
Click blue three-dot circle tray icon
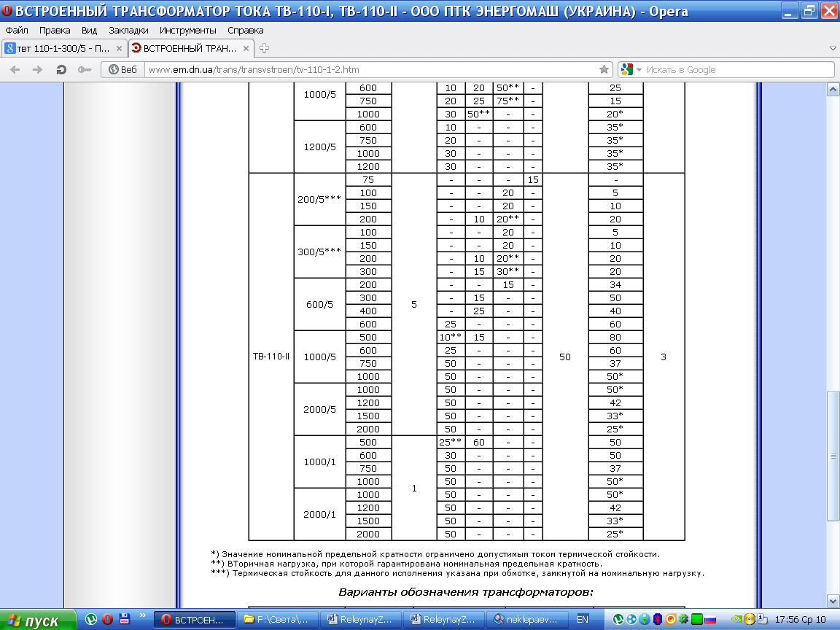click(631, 620)
